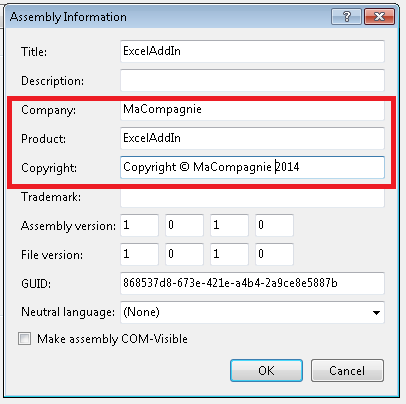Image resolution: width=406 pixels, height=404 pixels.
Task: Click the help question mark button
Action: 346,16
